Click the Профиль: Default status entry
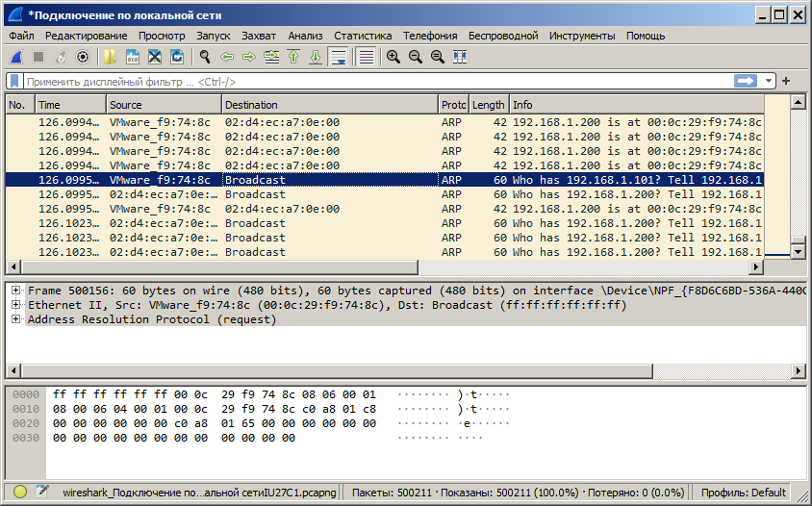Viewport: 812px width, 506px height. 743,493
